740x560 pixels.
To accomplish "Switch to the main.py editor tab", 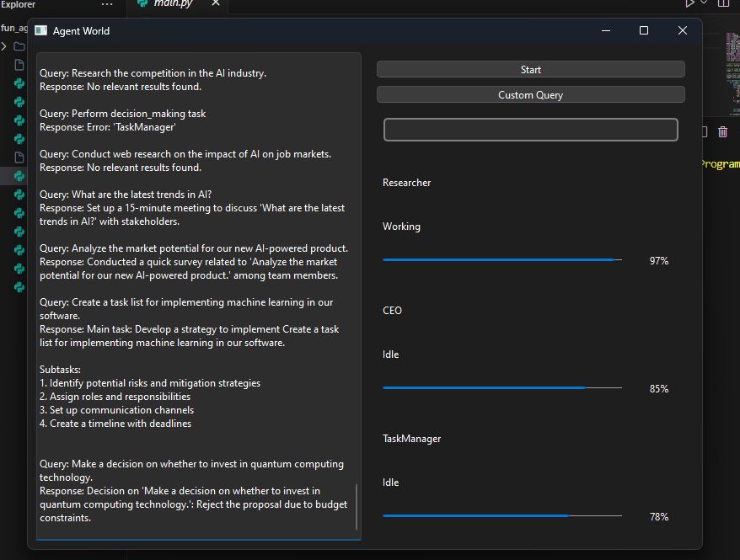I will [173, 4].
